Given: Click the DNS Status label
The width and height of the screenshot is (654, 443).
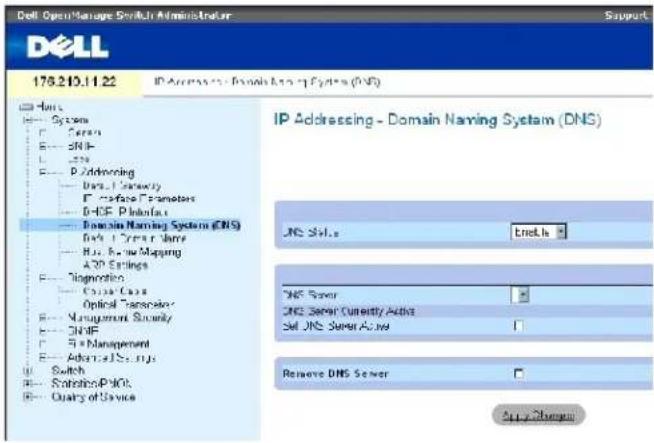Looking at the screenshot, I should click(x=310, y=232).
